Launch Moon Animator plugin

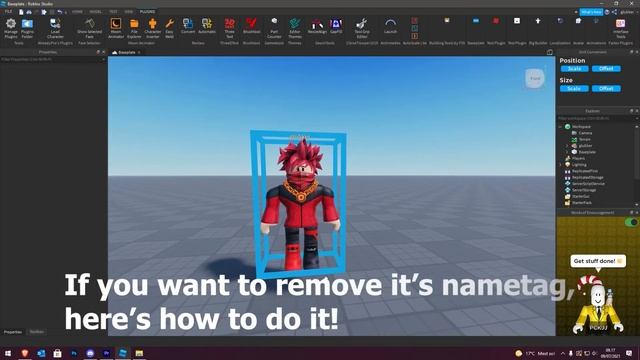[x=116, y=28]
